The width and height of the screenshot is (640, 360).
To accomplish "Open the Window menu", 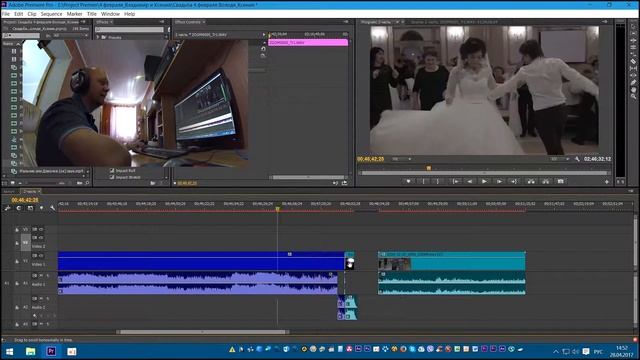I will [110, 14].
